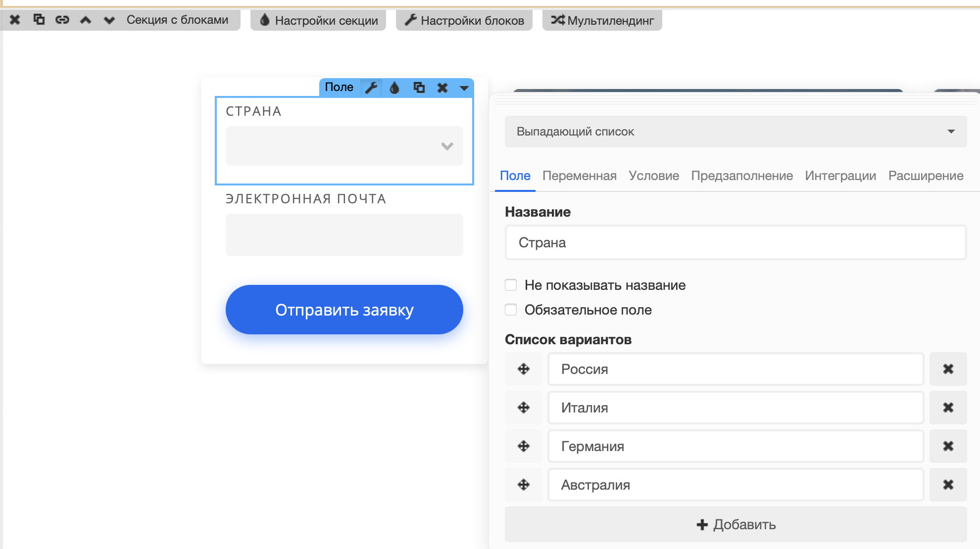Enable the Обязательное поле checkbox

click(x=511, y=310)
